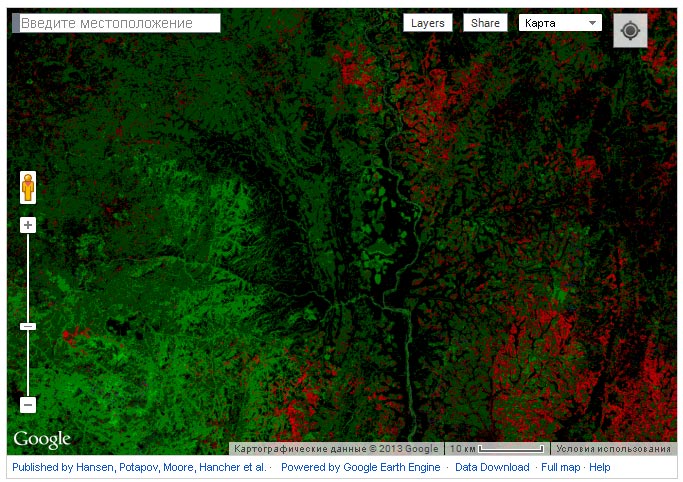The height and width of the screenshot is (482, 683).
Task: Expand the Карта map type dropdown
Action: [x=560, y=23]
